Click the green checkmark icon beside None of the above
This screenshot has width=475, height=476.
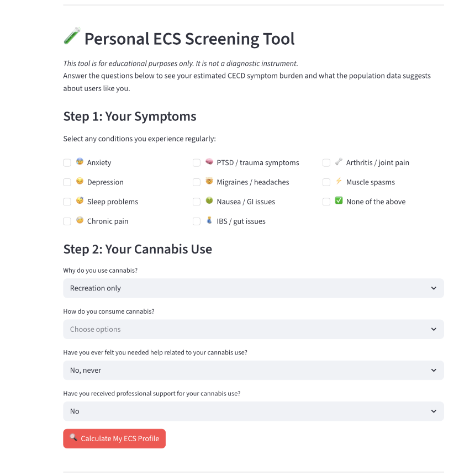(338, 201)
